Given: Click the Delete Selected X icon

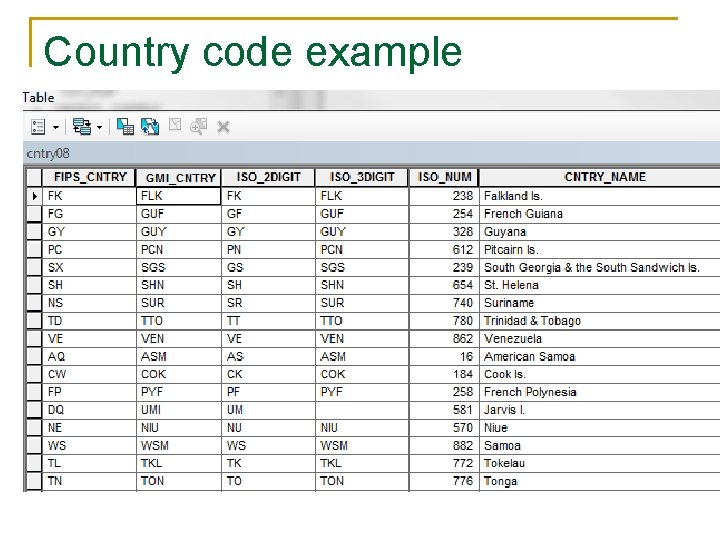Looking at the screenshot, I should (223, 127).
